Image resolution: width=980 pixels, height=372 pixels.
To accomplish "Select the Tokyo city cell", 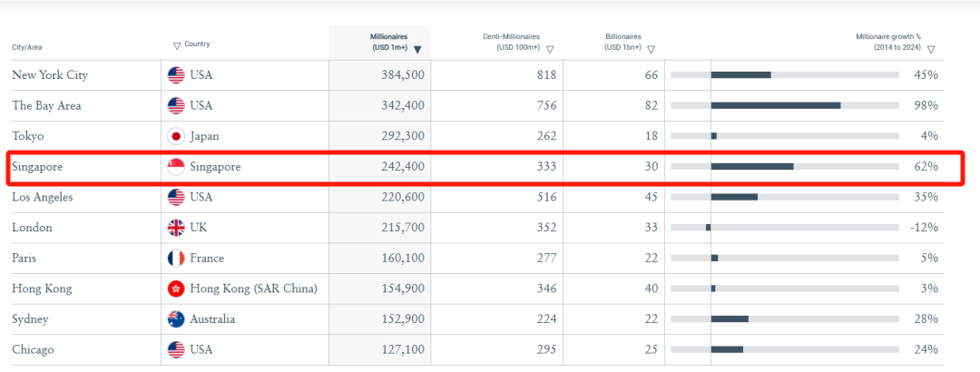I will (28, 136).
